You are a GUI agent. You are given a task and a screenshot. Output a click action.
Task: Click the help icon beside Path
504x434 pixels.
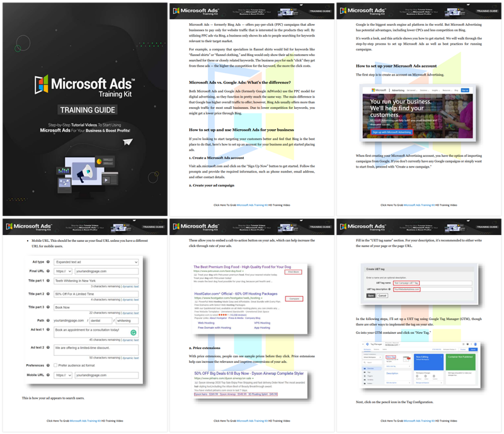pos(49,320)
